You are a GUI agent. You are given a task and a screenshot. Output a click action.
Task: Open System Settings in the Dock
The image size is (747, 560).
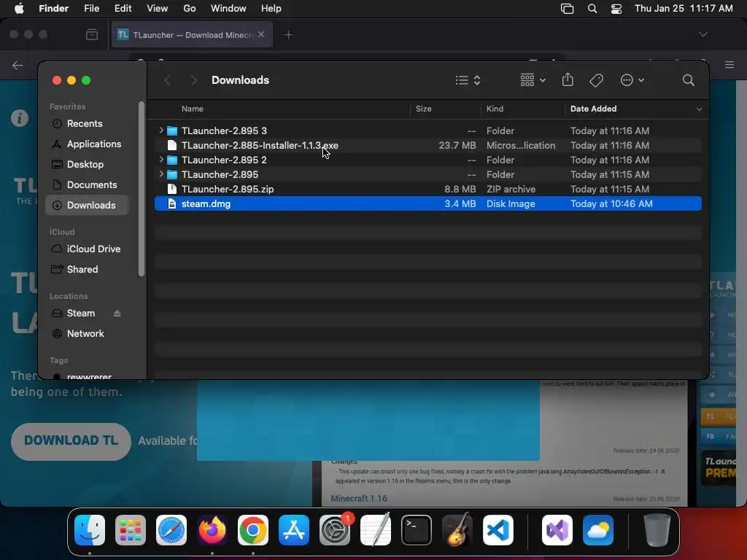tap(335, 530)
